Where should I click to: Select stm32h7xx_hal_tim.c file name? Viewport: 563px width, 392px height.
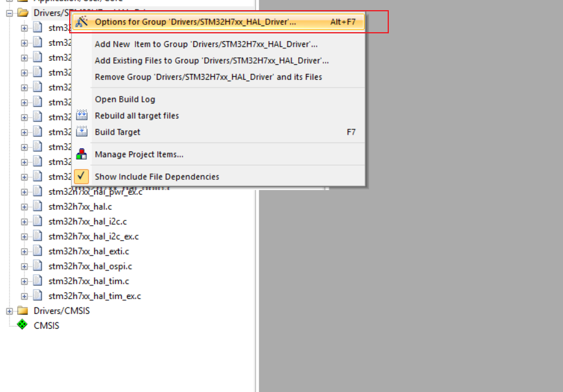(89, 281)
